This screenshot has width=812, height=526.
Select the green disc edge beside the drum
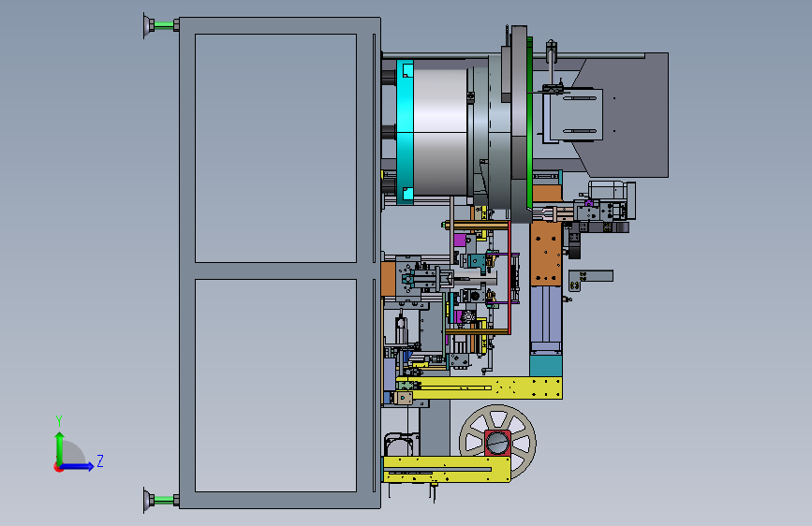[530, 124]
